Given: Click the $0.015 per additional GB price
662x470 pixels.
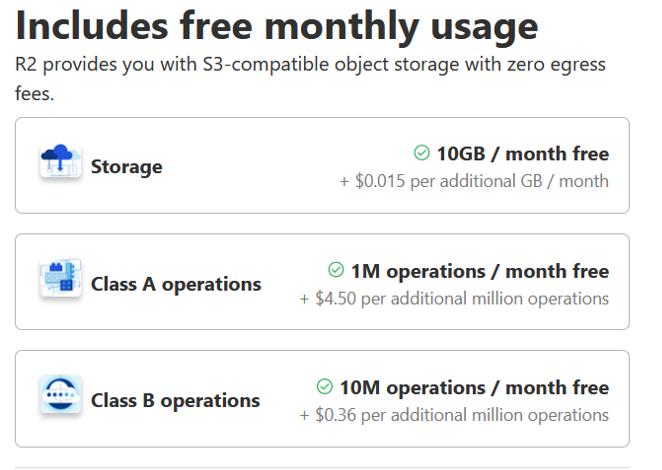Looking at the screenshot, I should coord(474,181).
